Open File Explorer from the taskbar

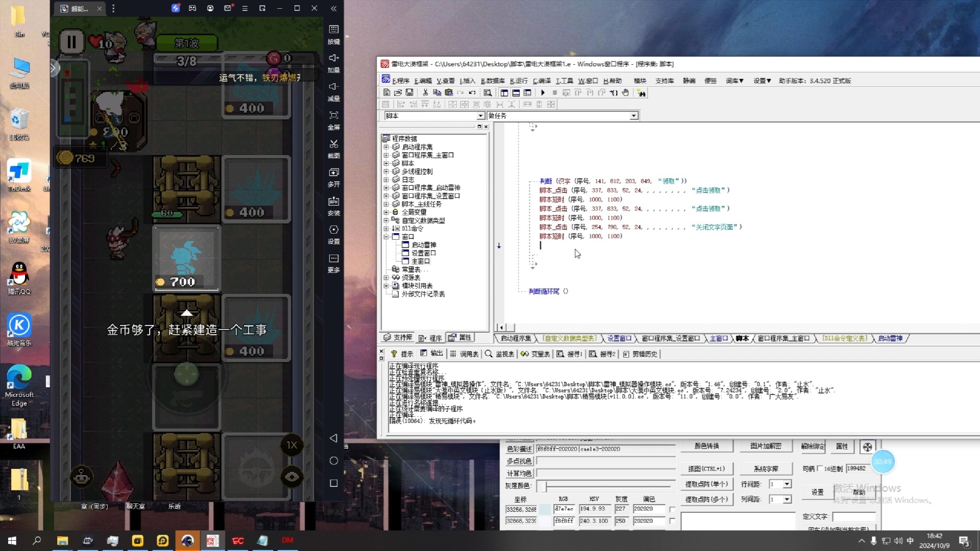pos(62,541)
